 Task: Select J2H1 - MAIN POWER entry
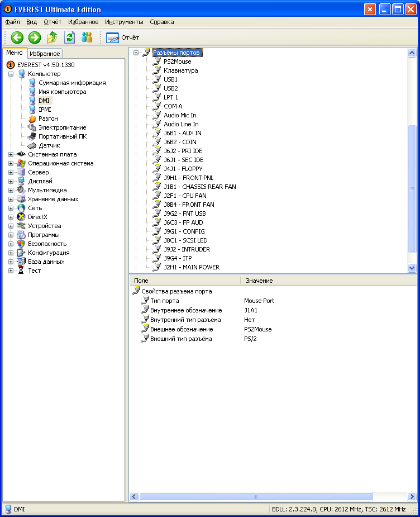tap(192, 267)
